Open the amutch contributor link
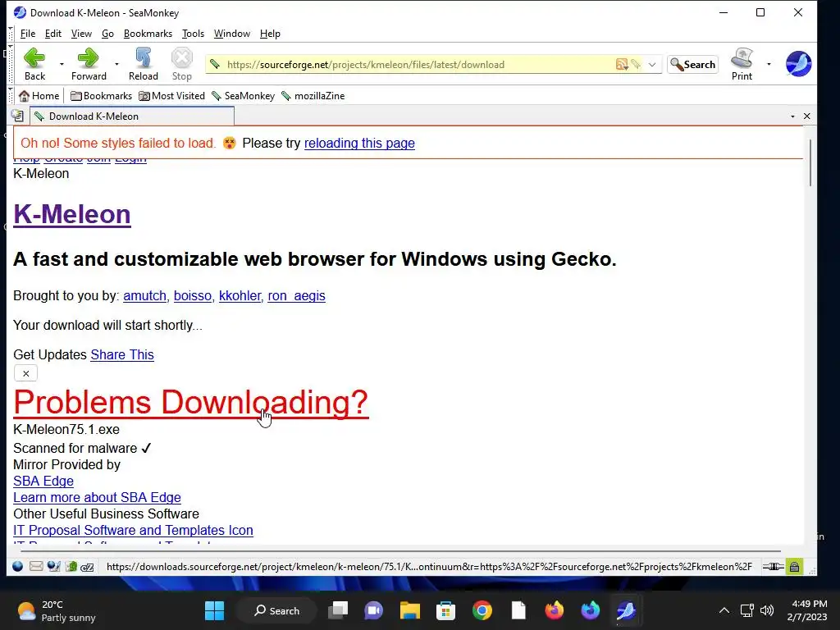 144,295
